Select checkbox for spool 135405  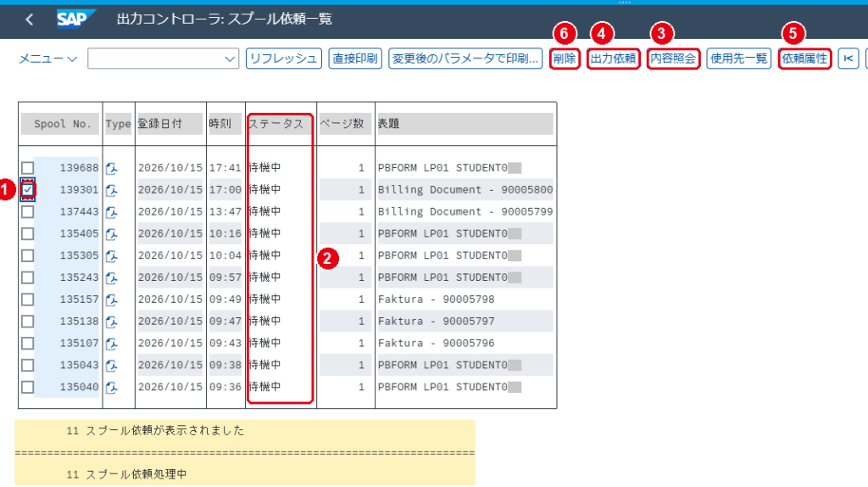[28, 234]
